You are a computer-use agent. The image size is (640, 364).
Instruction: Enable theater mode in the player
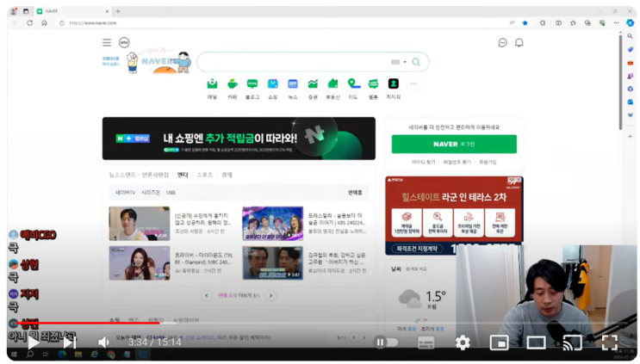[x=536, y=342]
